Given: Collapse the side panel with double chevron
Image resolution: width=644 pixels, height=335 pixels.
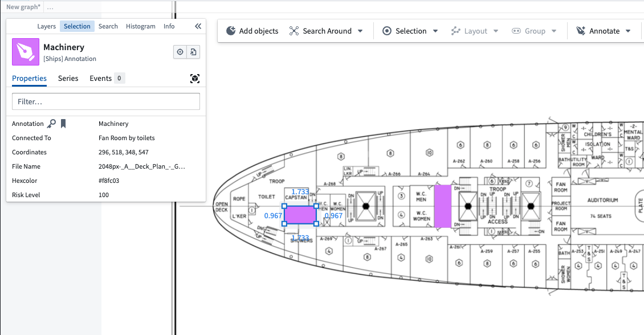Looking at the screenshot, I should pos(198,26).
